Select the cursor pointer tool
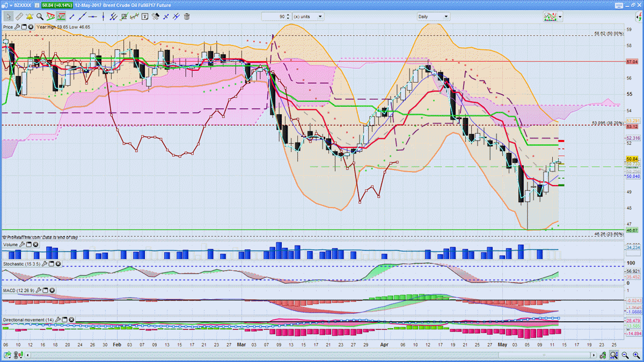644x362 pixels. (8, 17)
